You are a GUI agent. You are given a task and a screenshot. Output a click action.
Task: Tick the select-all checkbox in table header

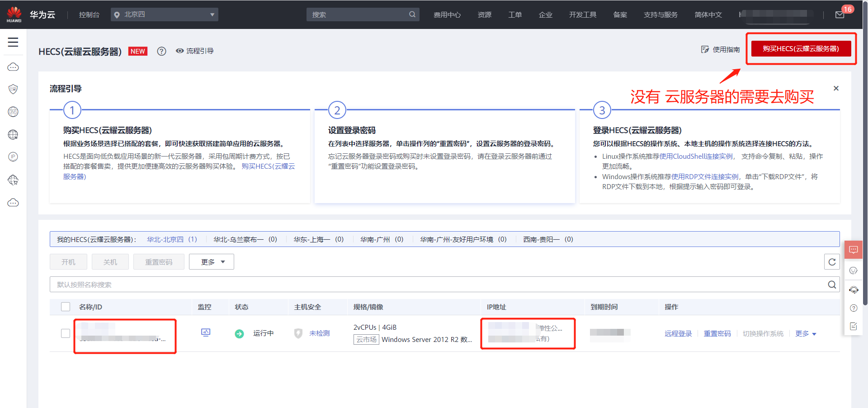[66, 307]
